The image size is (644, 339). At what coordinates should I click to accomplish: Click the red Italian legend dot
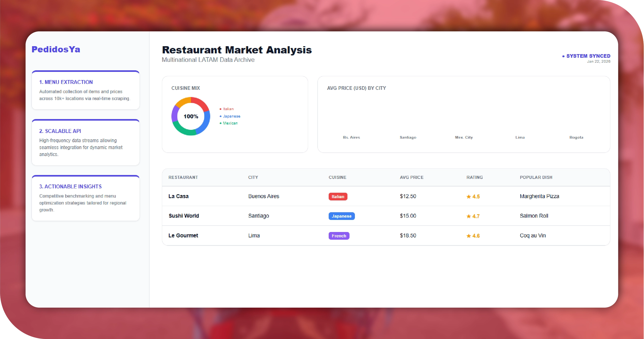coord(220,109)
